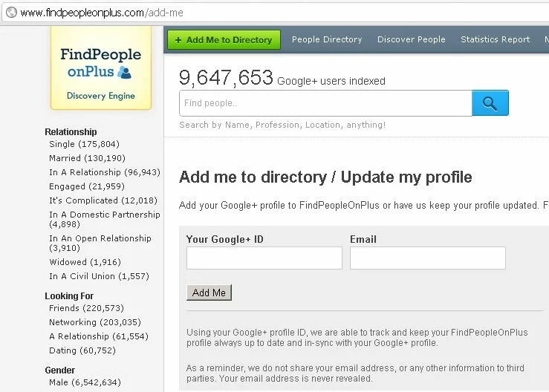Click the 'Add me to directory / Update my profile' heading
549x392 pixels.
[x=325, y=177]
